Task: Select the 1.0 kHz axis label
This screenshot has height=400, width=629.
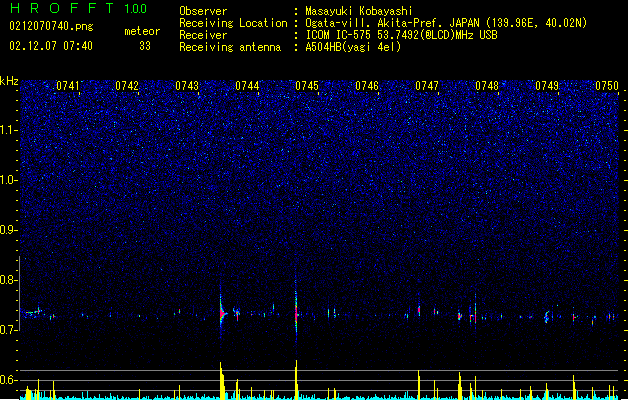Action: click(9, 180)
